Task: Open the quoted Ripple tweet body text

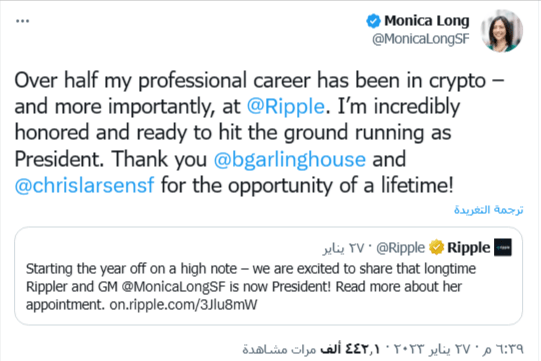Action: [x=251, y=286]
